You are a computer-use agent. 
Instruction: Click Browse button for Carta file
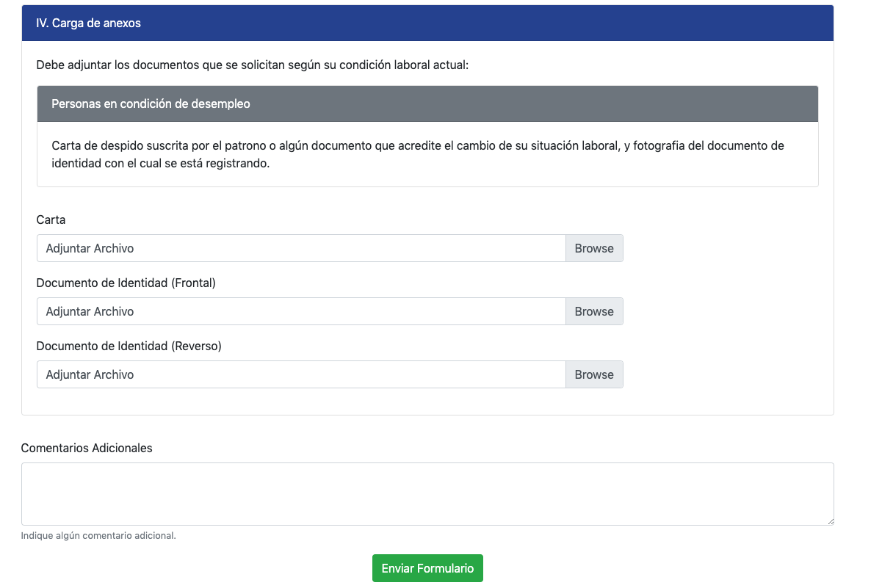594,248
